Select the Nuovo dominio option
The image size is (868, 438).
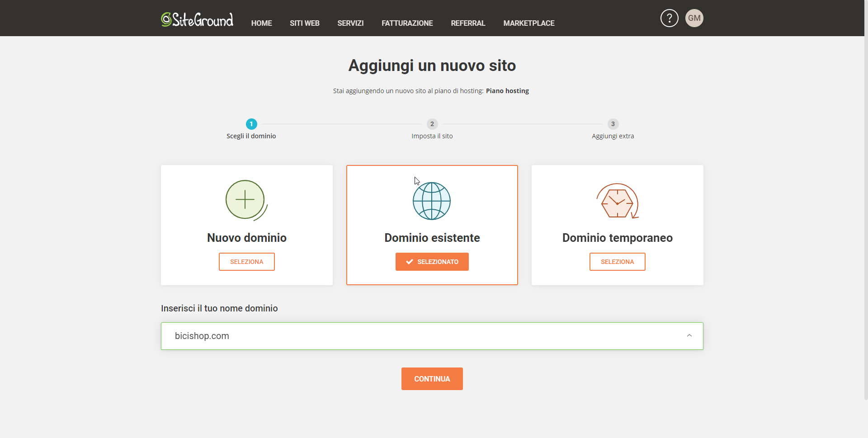coord(247,262)
